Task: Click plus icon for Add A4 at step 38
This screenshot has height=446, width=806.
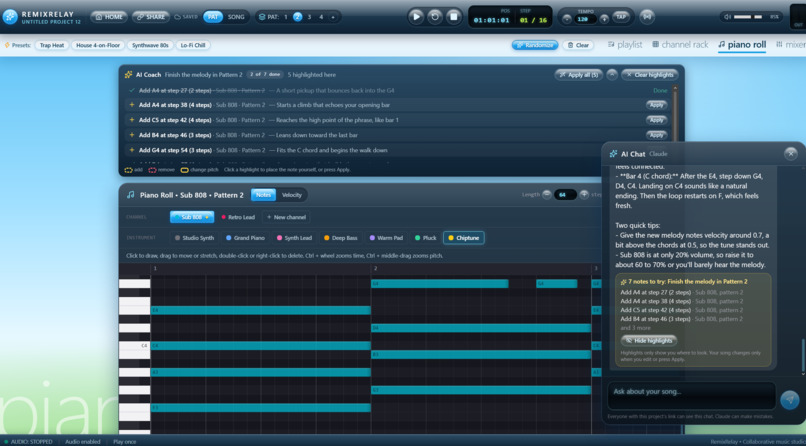Action: pyautogui.click(x=132, y=105)
